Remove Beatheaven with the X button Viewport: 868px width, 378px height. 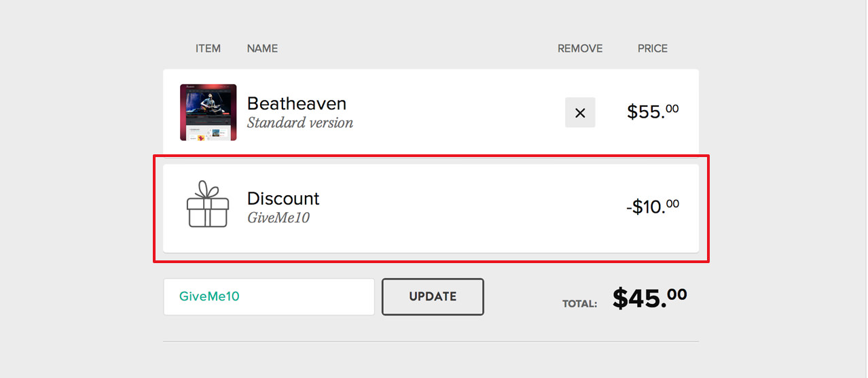[x=580, y=113]
